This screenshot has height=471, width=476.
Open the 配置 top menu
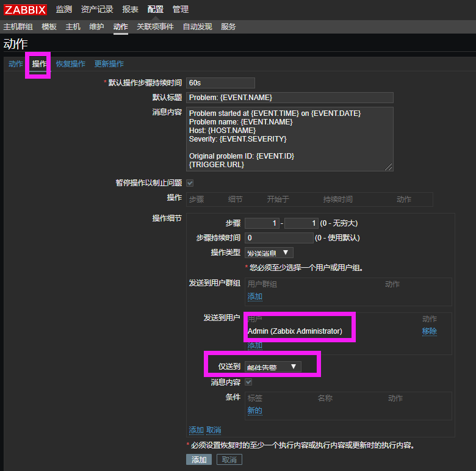(156, 9)
